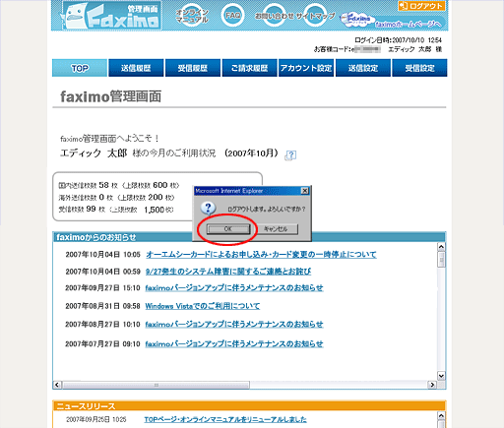Open the 受信履歴 tab
The width and height of the screenshot is (504, 428).
193,68
